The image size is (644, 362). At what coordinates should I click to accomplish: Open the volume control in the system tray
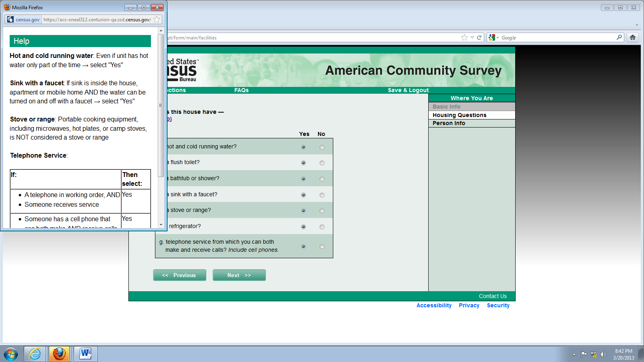tap(603, 354)
